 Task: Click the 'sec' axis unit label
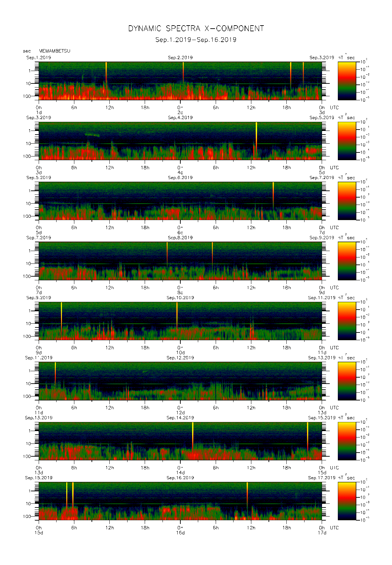27,51
